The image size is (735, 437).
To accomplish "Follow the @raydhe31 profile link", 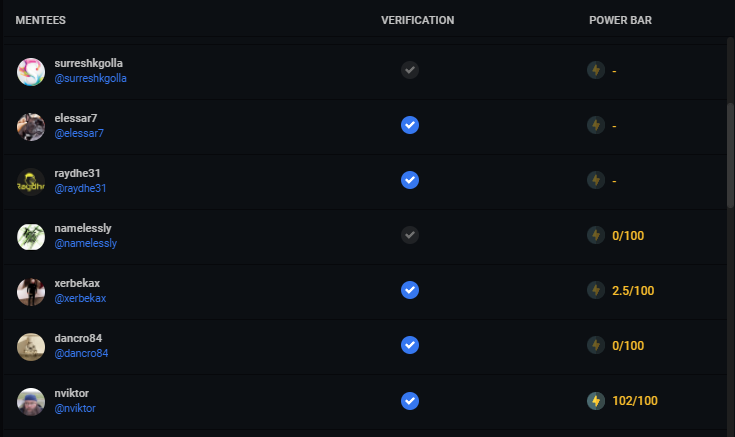I will coord(80,188).
